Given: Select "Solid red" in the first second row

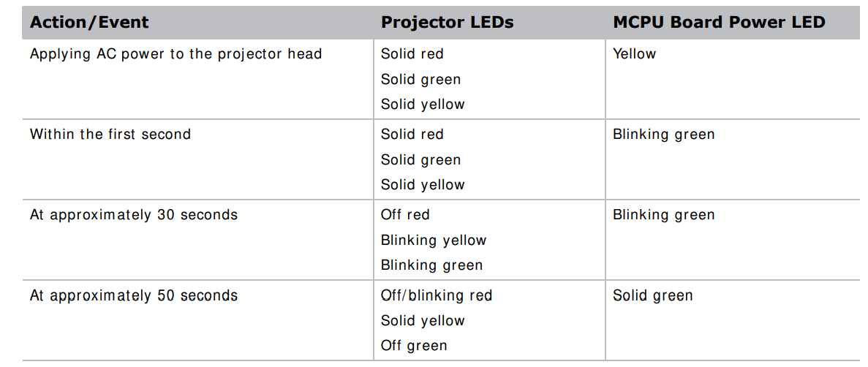Looking at the screenshot, I should coord(412,135).
